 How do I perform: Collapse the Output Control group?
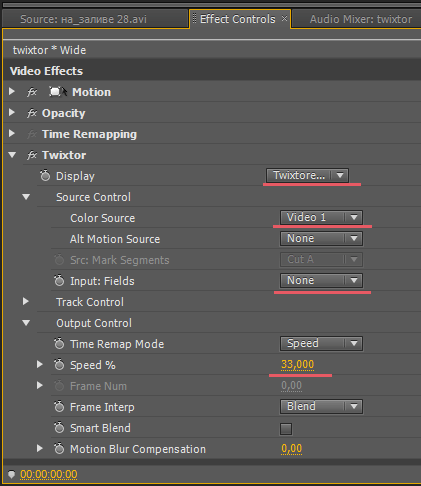(x=26, y=323)
